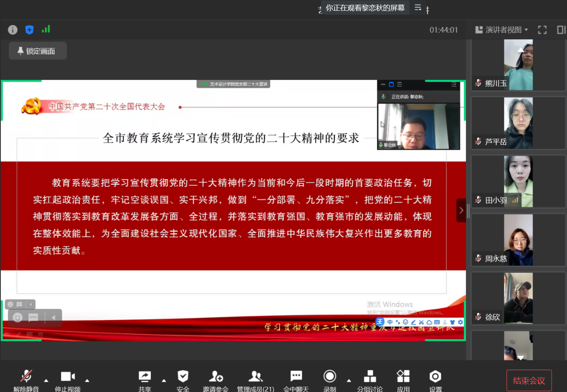
Task: Click input method 王 logo icon
Action: 379,322
